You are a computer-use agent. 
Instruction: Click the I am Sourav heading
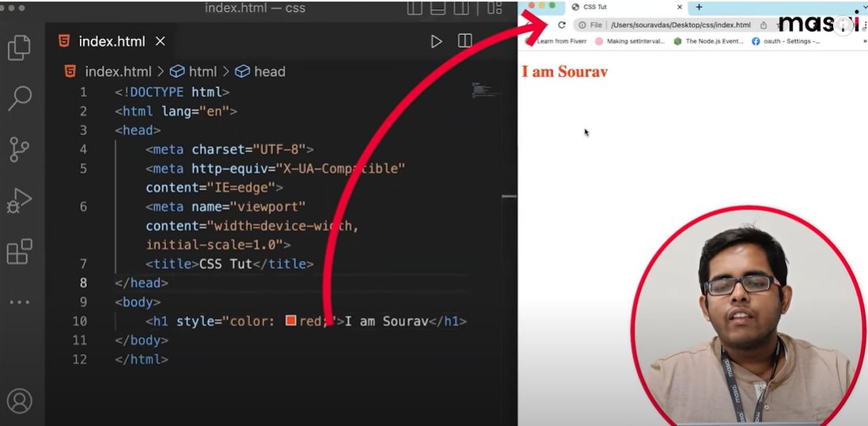click(565, 71)
